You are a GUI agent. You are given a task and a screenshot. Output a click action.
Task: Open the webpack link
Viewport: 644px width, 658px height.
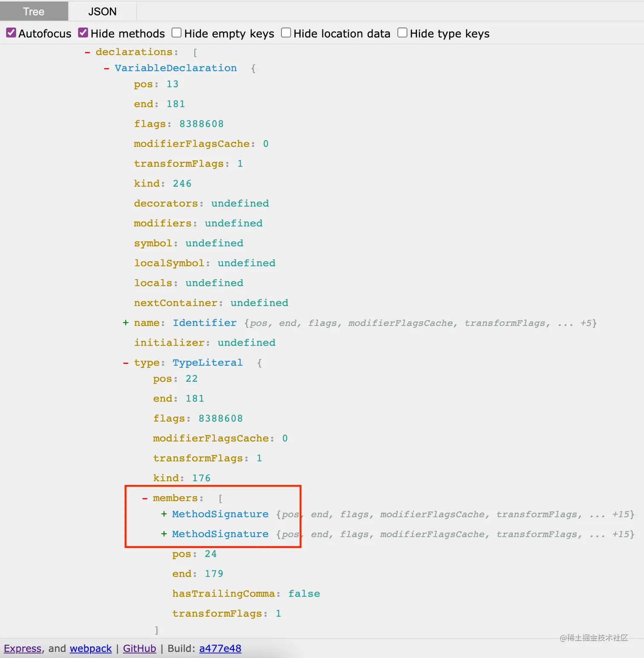90,648
